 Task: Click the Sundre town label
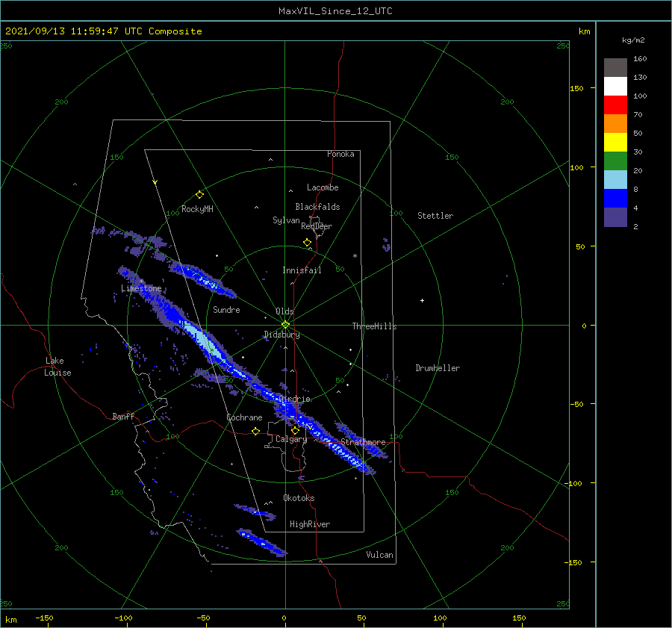point(226,310)
